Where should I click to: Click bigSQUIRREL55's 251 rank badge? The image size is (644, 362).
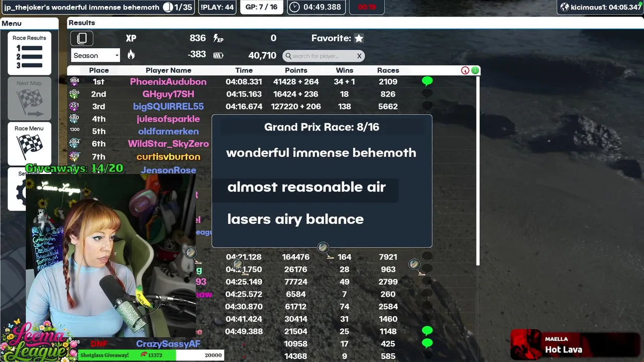74,106
